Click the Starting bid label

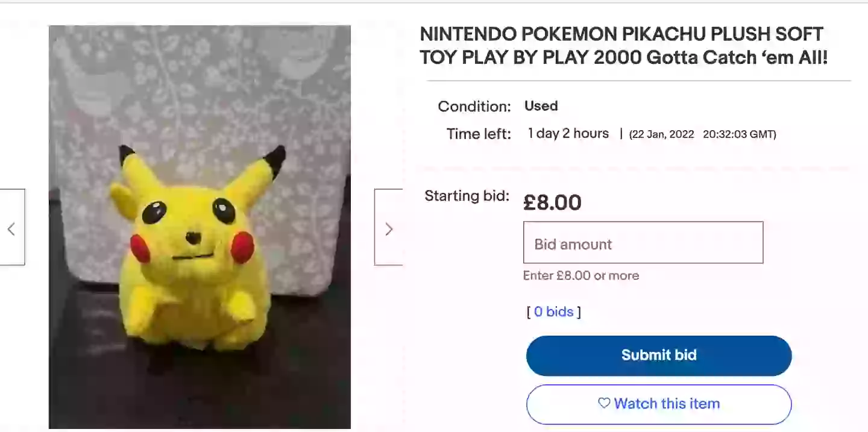click(x=467, y=196)
